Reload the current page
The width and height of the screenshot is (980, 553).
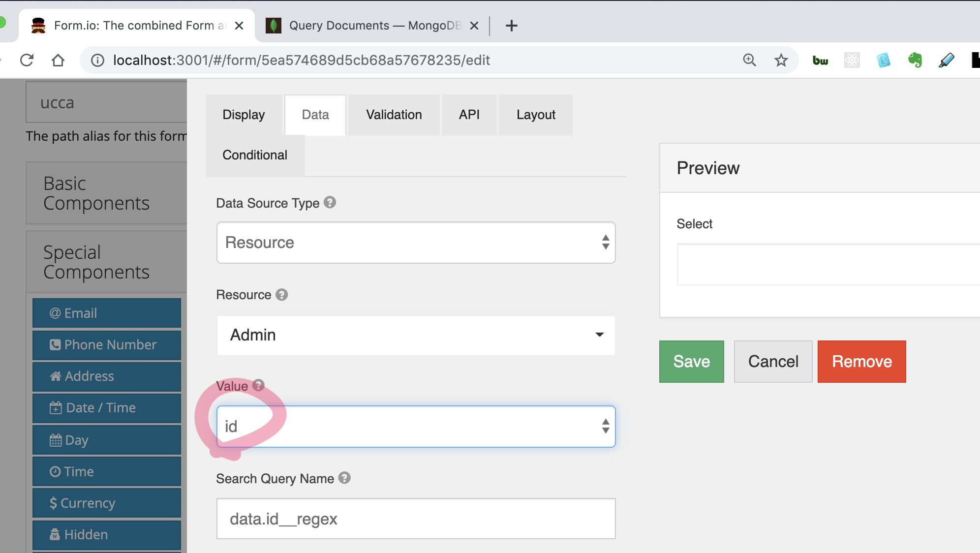(27, 60)
